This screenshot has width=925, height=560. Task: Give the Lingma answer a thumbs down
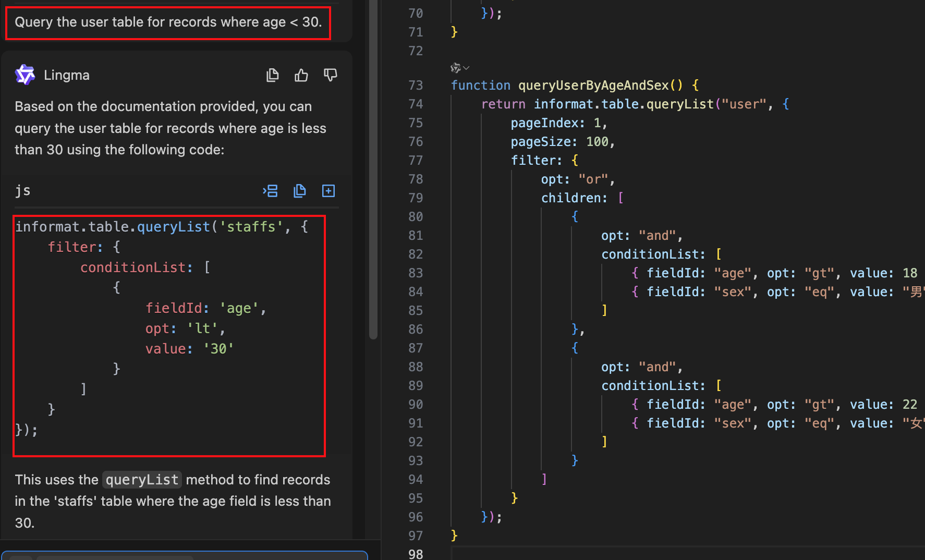click(x=330, y=76)
